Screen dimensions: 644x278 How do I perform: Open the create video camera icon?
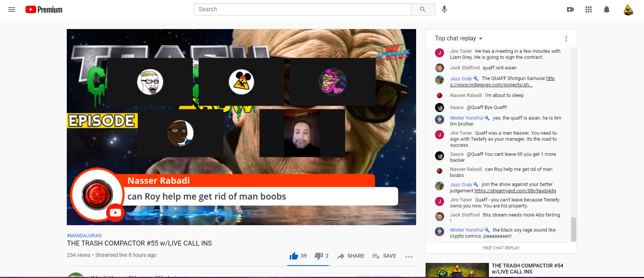tap(570, 9)
